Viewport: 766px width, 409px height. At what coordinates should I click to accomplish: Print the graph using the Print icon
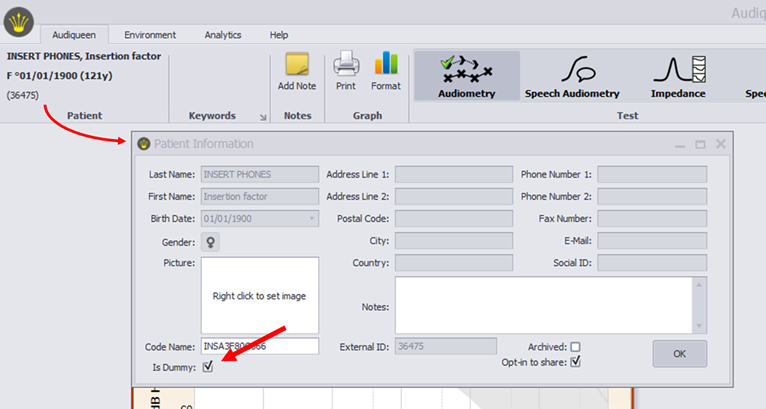point(346,71)
